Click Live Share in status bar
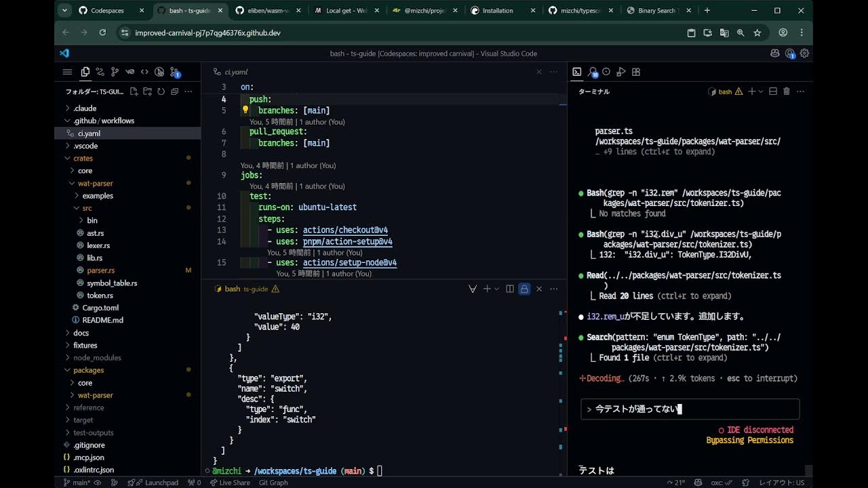The image size is (868, 488). point(229,483)
